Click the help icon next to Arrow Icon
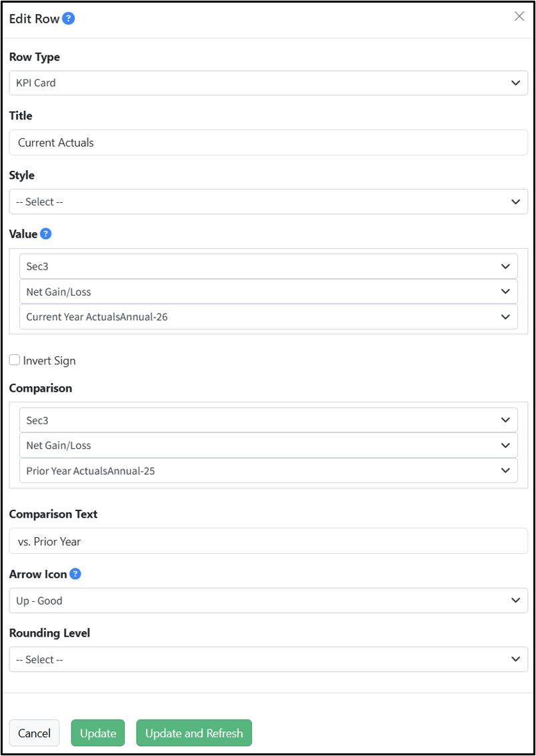Image resolution: width=536 pixels, height=756 pixels. 75,575
